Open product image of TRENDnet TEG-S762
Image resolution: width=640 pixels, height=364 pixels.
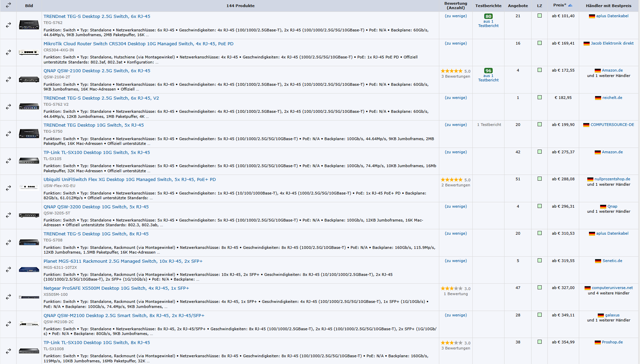[x=29, y=25]
